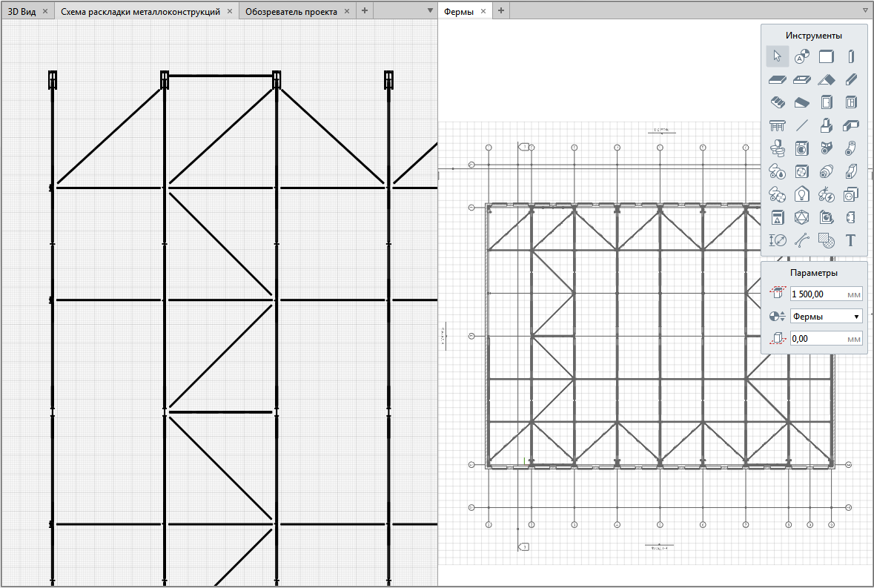Pick the Lighting fixture bulb tool
Screen dimensions: 874x588
801,194
